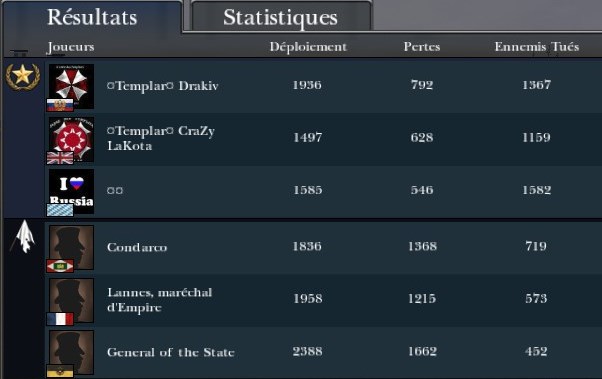Click the Ennemis Tués column header
Image resolution: width=602 pixels, height=379 pixels.
coord(537,47)
